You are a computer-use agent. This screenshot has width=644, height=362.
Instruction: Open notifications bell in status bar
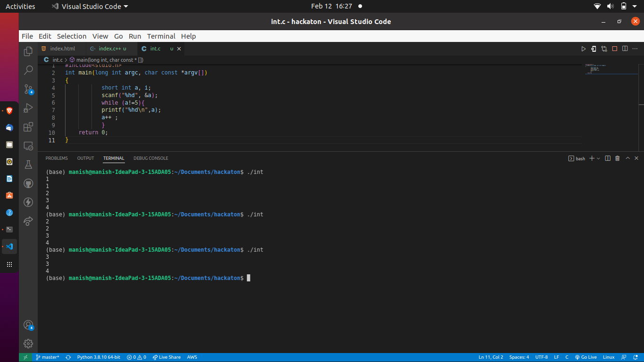[636, 357]
